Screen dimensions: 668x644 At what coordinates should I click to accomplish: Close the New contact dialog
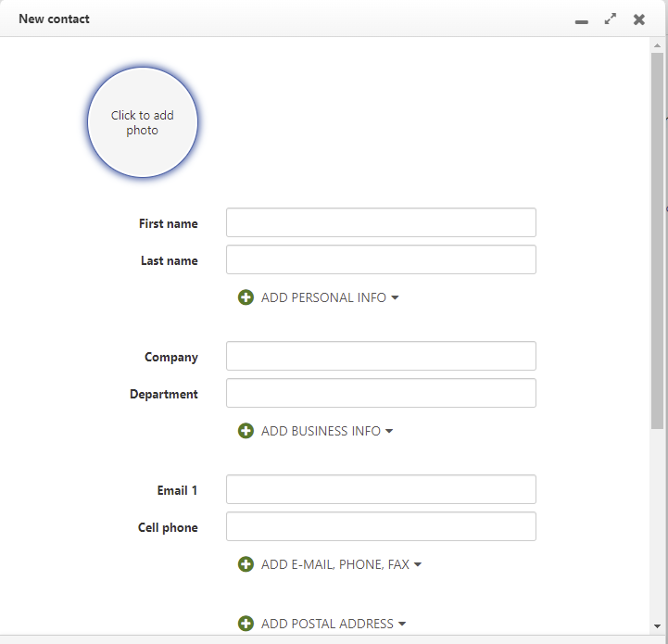(639, 19)
